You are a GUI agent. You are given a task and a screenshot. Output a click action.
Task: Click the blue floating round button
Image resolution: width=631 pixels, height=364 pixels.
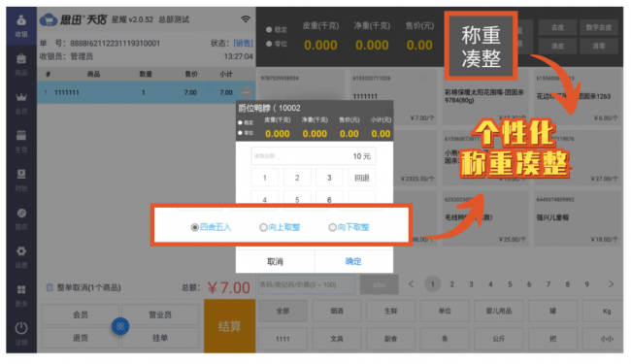120,326
